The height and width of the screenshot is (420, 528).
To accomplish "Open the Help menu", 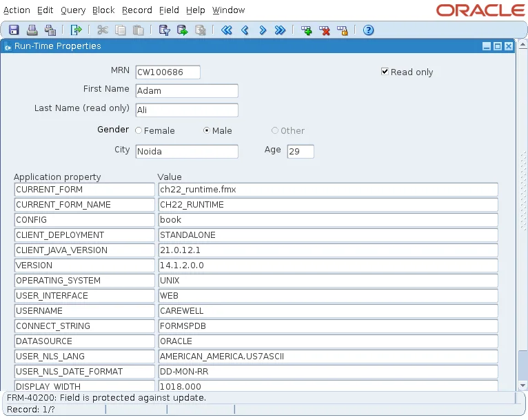I will (196, 10).
